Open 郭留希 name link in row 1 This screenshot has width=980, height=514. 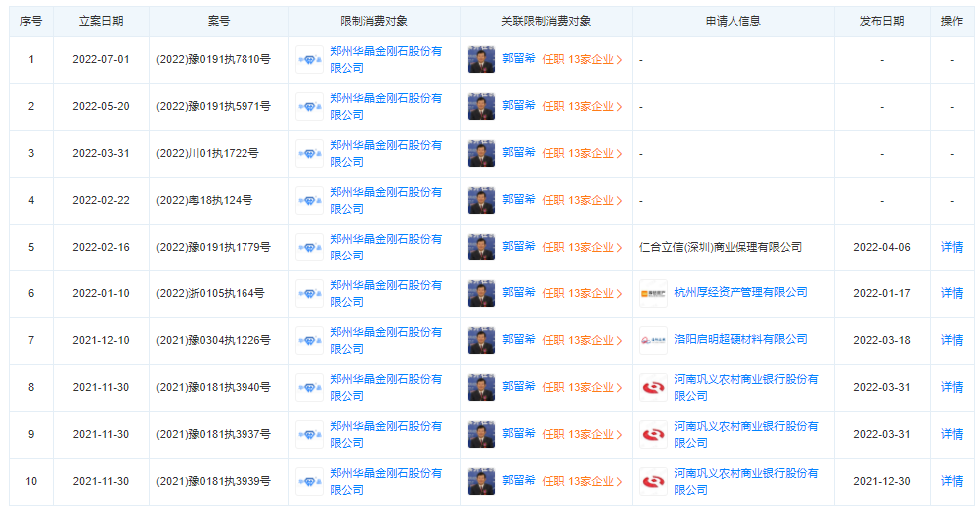519,59
